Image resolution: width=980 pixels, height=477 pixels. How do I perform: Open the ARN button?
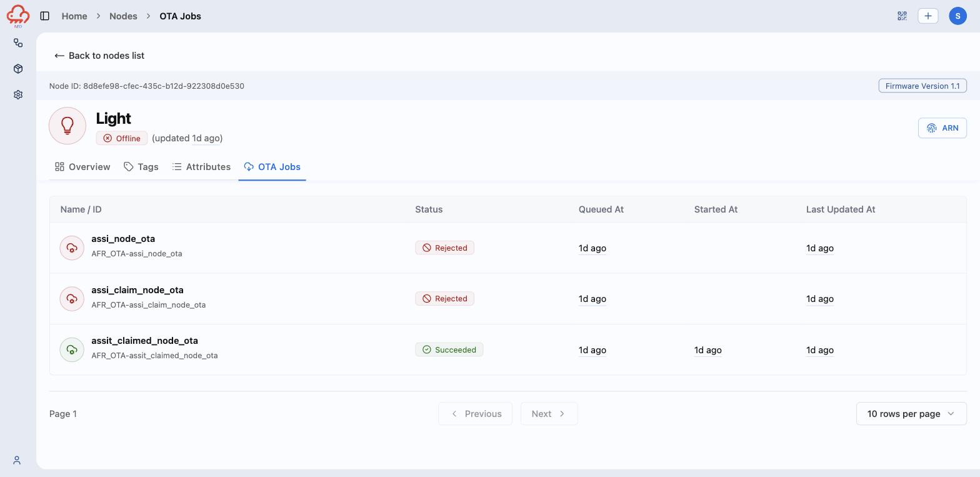[942, 128]
